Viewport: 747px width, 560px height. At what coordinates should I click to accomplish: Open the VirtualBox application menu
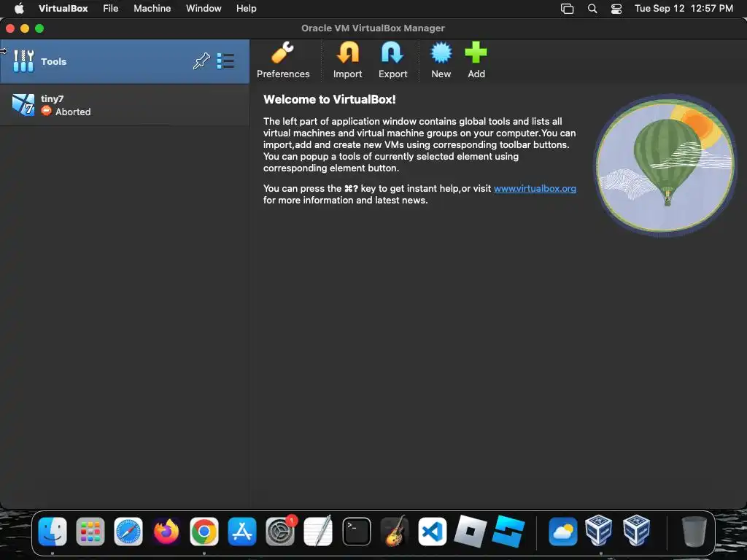pos(63,9)
